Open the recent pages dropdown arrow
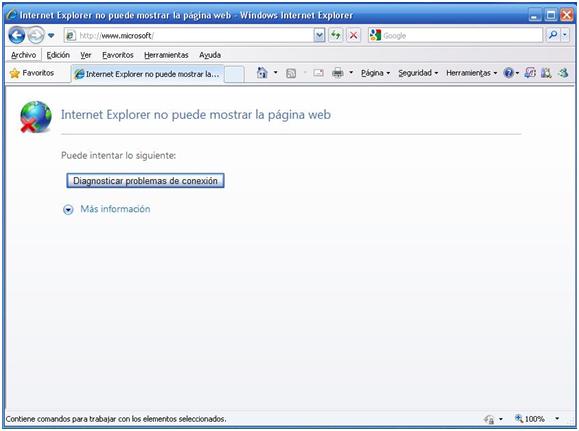The width and height of the screenshot is (579, 431). click(51, 35)
